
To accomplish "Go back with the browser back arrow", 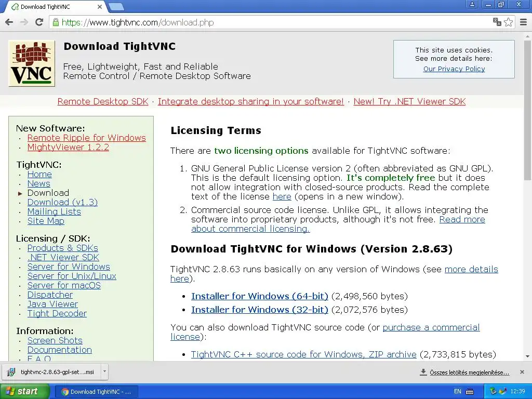I will coord(9,22).
